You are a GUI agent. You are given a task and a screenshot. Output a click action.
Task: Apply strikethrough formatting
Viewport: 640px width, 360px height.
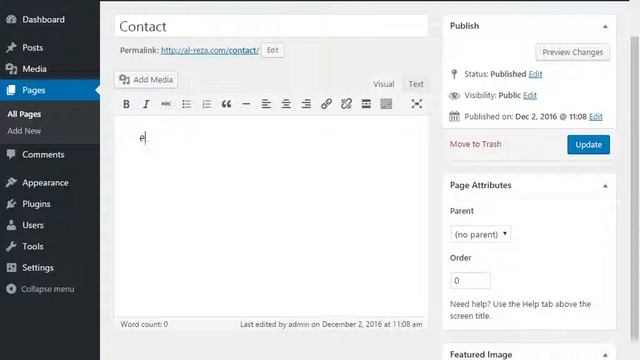tap(166, 104)
